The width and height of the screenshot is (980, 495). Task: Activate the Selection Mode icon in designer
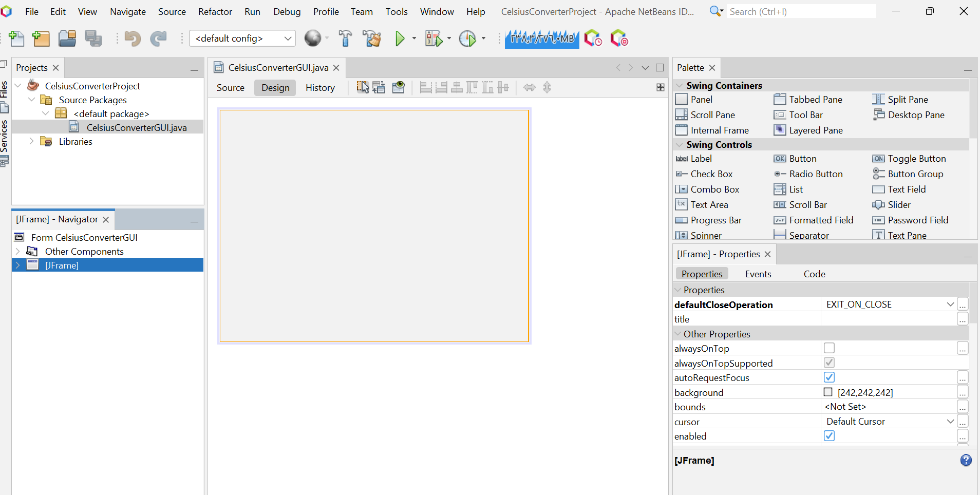click(x=363, y=87)
